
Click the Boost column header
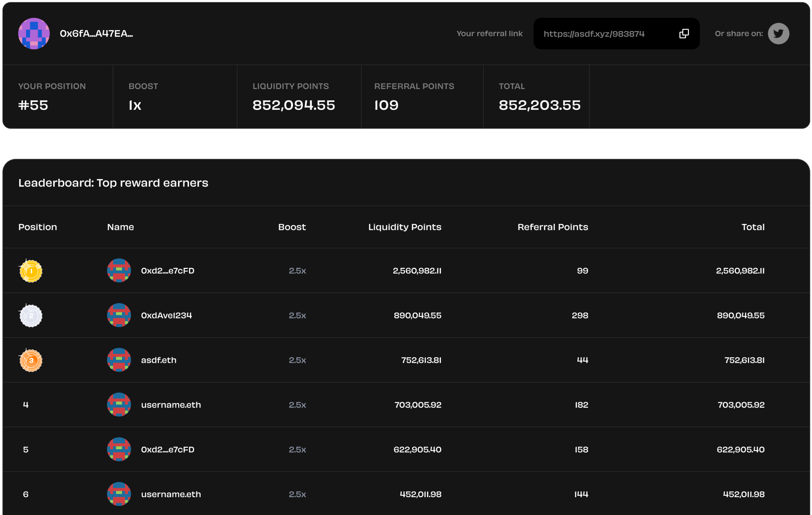[292, 227]
